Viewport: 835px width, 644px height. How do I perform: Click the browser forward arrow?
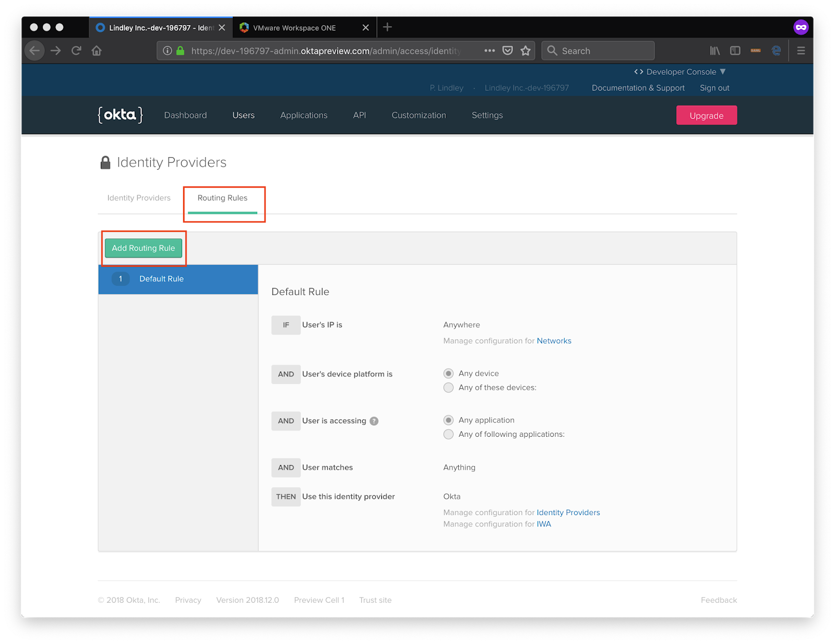click(x=56, y=51)
